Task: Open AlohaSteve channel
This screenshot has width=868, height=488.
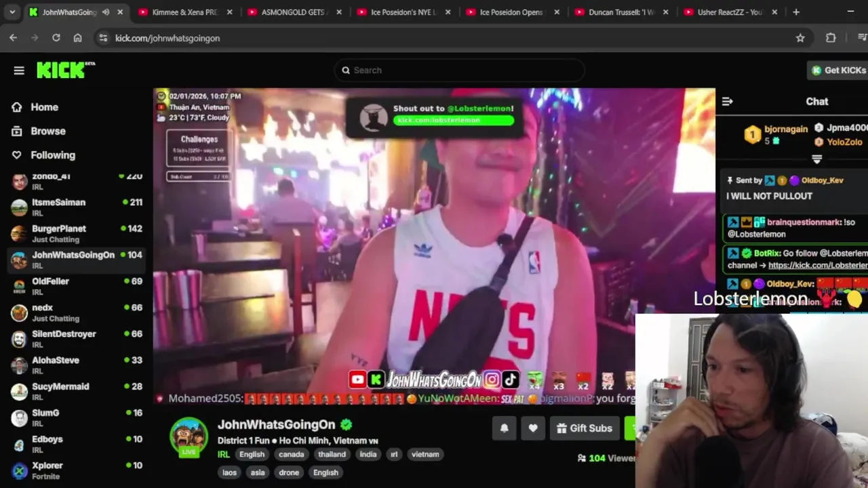Action: pos(77,365)
